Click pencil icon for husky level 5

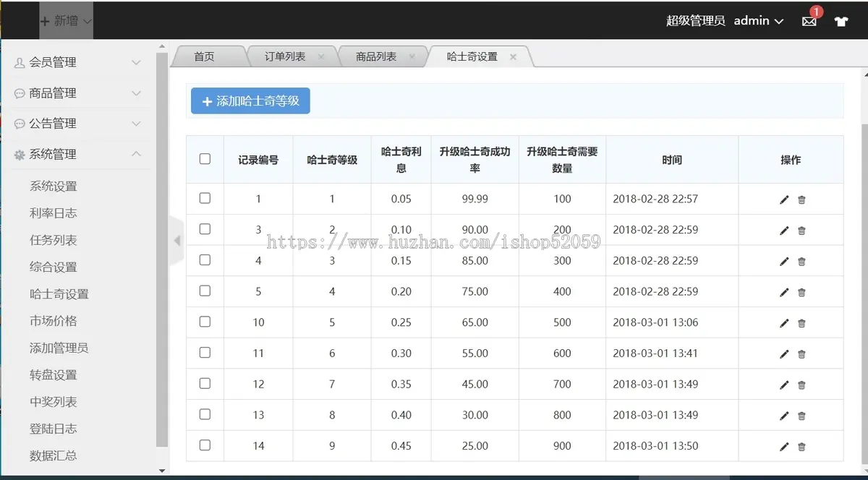click(784, 323)
